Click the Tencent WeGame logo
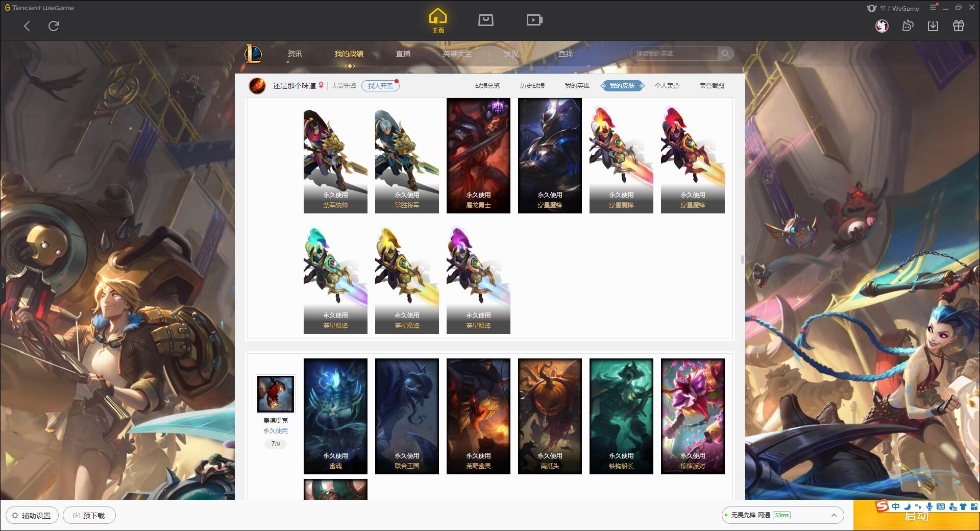The height and width of the screenshot is (531, 980). (39, 8)
